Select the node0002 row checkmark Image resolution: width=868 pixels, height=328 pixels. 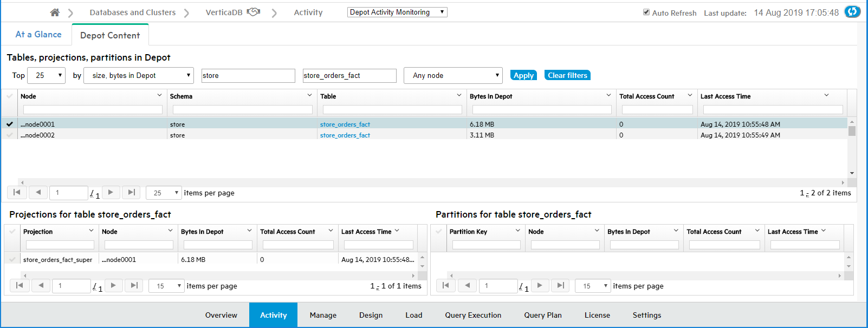pyautogui.click(x=10, y=135)
